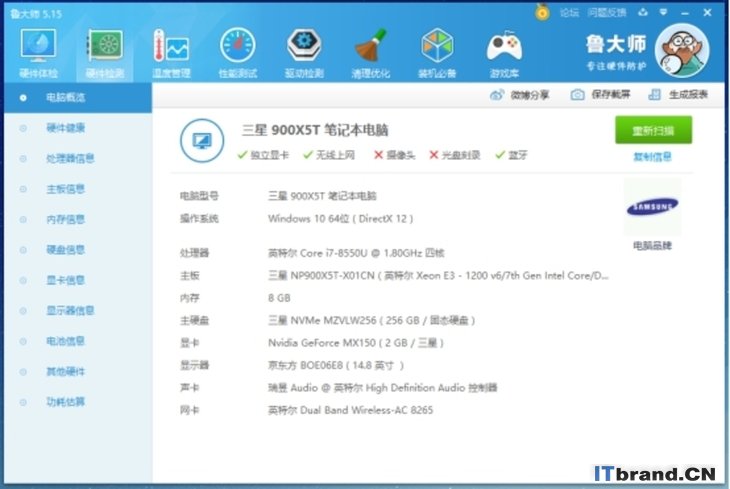The height and width of the screenshot is (489, 730).
Task: Click the Weibo share icon
Action: pos(497,95)
